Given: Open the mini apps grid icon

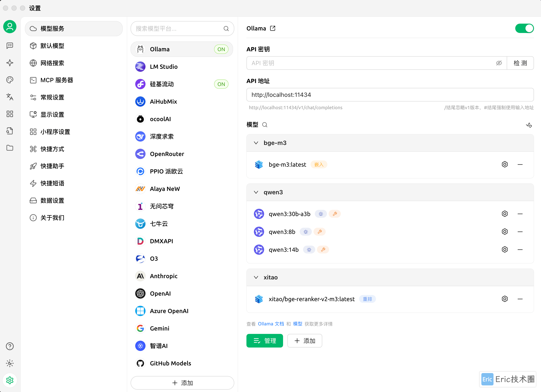Looking at the screenshot, I should tap(10, 114).
